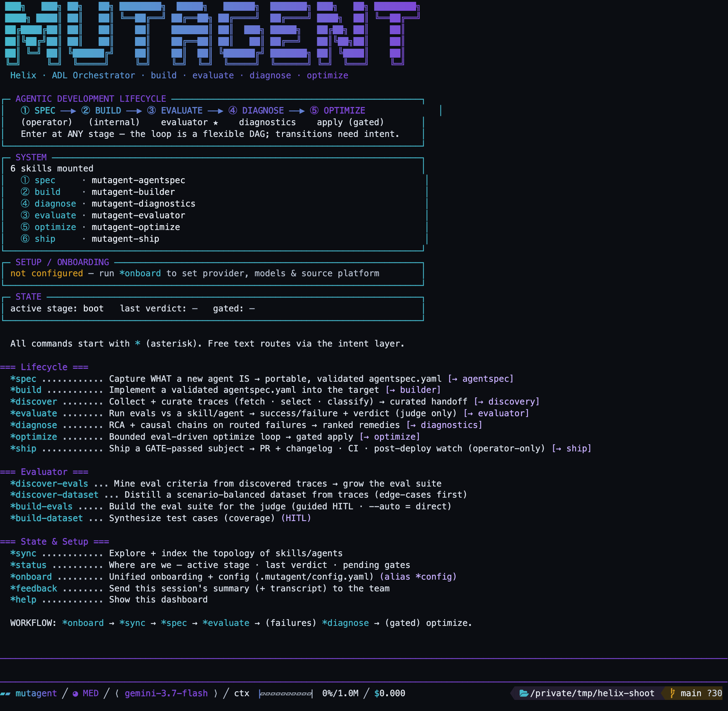
Task: Click the '=== Lifecycle ===' heading
Action: (44, 367)
